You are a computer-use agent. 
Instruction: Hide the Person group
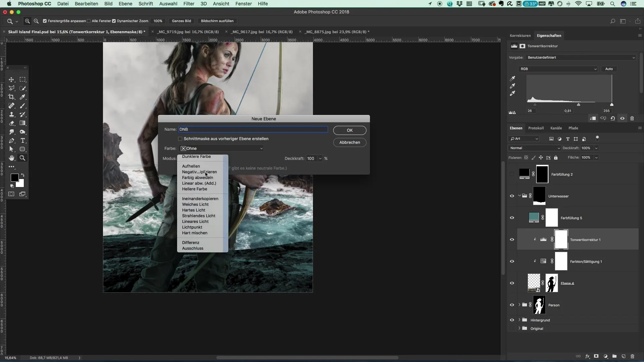tap(512, 305)
